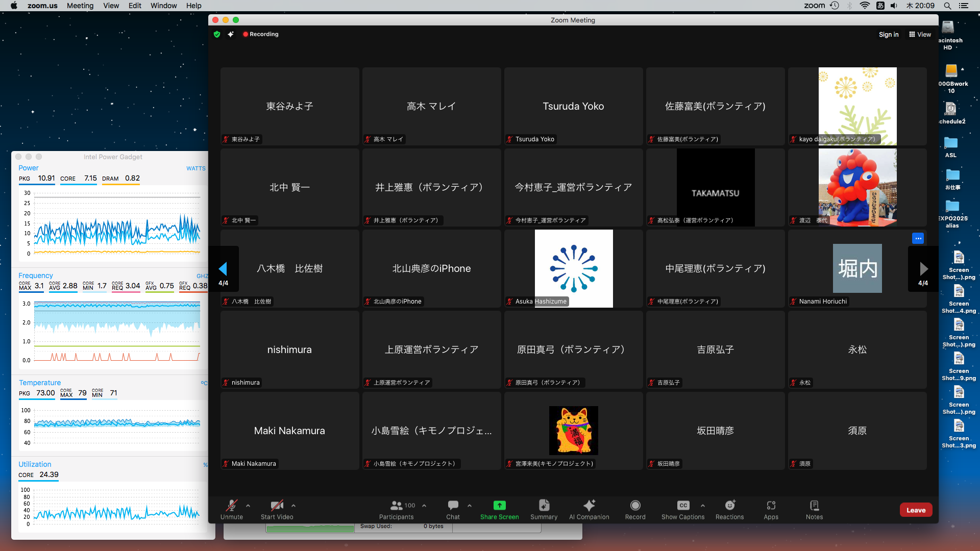
Task: Expand audio options arrow beside Unmute
Action: pos(248,506)
